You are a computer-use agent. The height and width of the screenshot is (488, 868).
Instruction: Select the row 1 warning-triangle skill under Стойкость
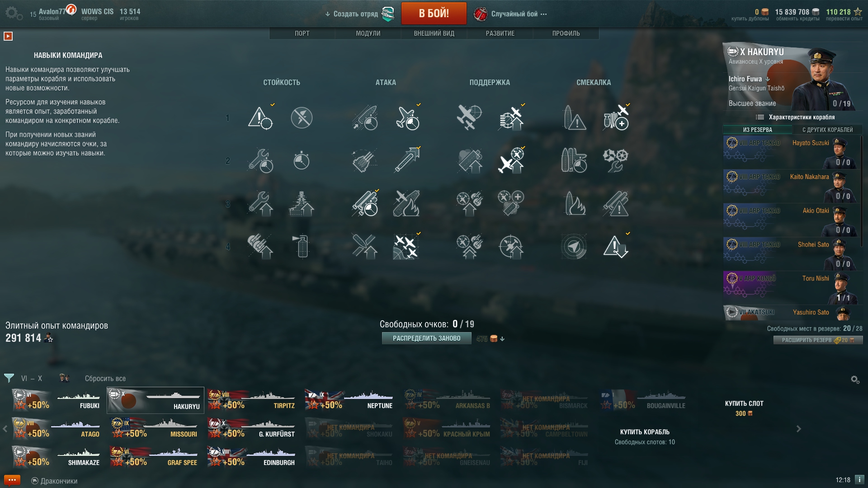(260, 118)
